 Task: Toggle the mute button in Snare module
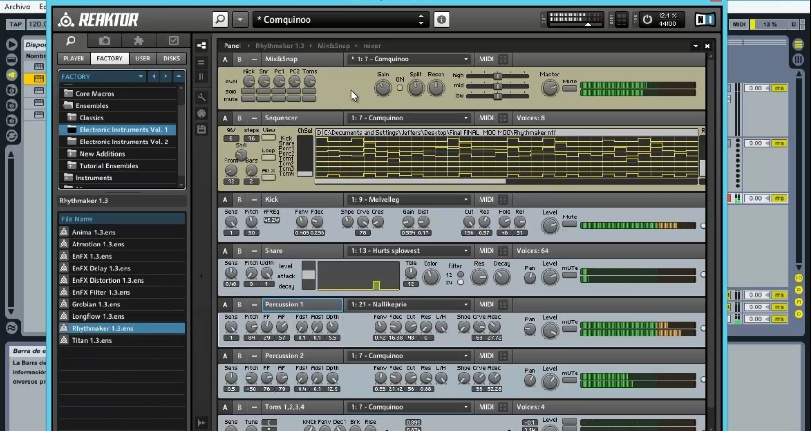point(569,276)
